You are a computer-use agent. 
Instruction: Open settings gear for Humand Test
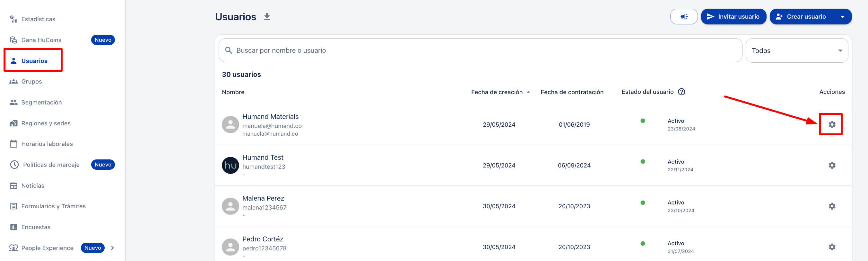(832, 165)
